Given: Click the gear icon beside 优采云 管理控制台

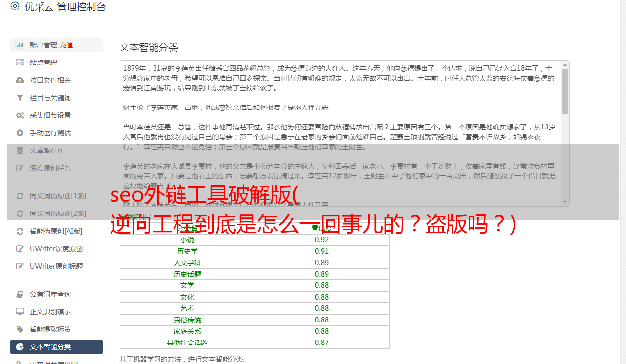Looking at the screenshot, I should coord(15,6).
